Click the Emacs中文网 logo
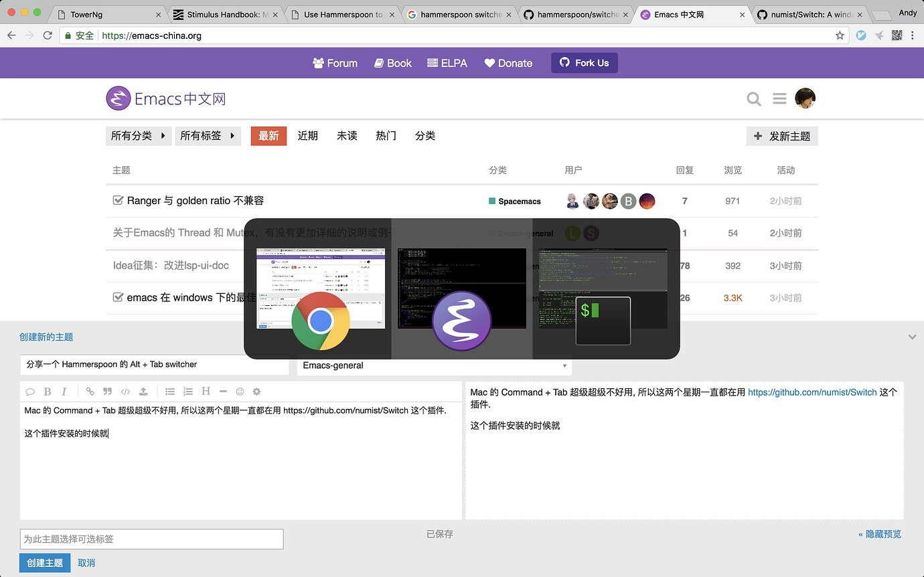Image resolution: width=924 pixels, height=577 pixels. pos(166,99)
